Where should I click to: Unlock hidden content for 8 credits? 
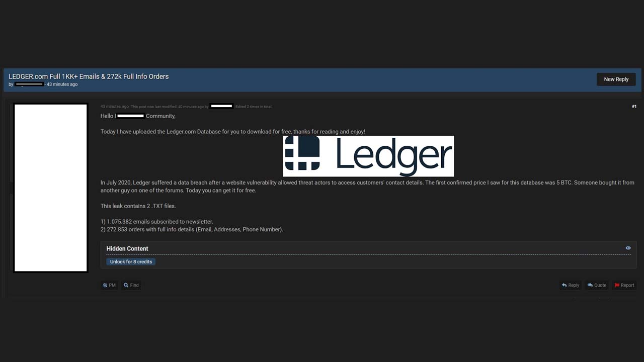tap(131, 261)
